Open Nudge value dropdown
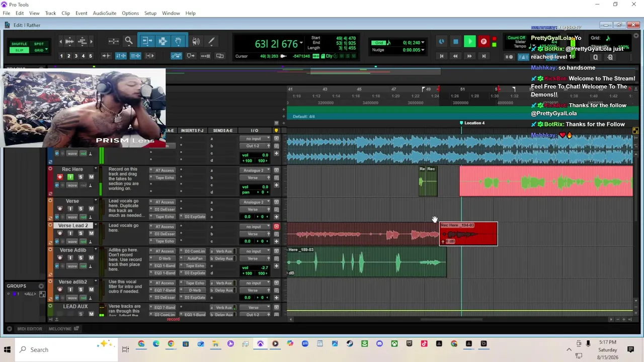The width and height of the screenshot is (644, 362). pos(423,50)
